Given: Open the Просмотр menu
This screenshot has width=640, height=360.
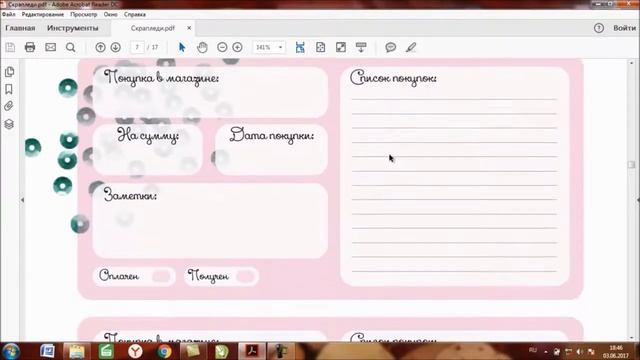Looking at the screenshot, I should pos(84,14).
